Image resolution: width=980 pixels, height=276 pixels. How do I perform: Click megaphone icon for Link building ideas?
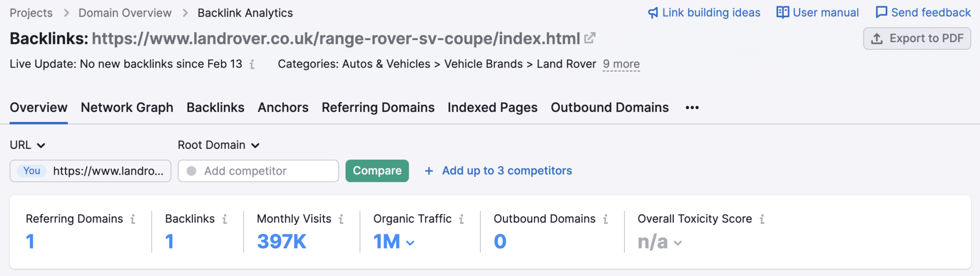point(653,13)
